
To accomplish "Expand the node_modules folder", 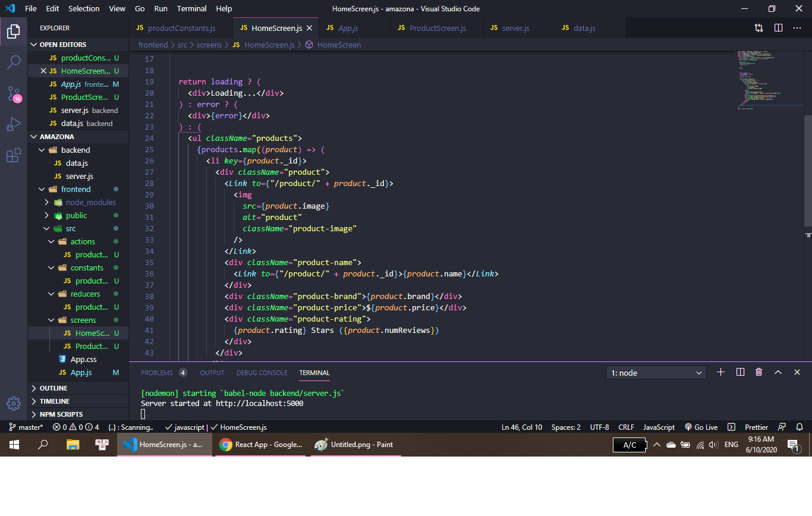I will pos(78,202).
